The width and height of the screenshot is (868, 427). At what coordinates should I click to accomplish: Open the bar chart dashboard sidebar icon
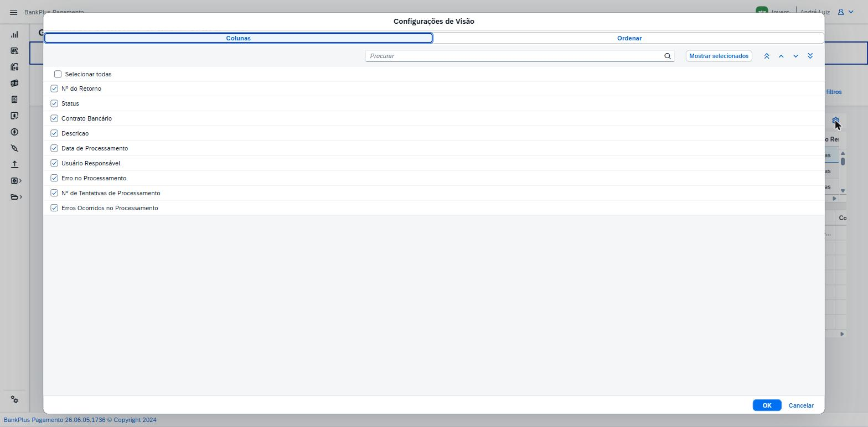click(x=14, y=35)
